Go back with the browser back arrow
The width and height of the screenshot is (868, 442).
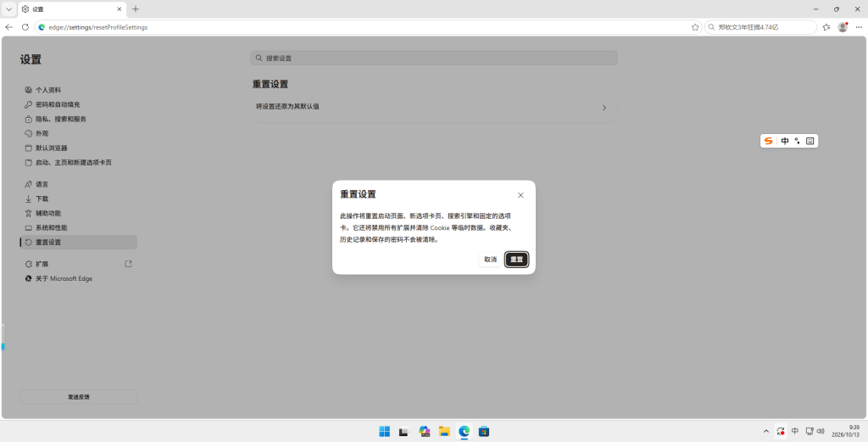tap(8, 26)
